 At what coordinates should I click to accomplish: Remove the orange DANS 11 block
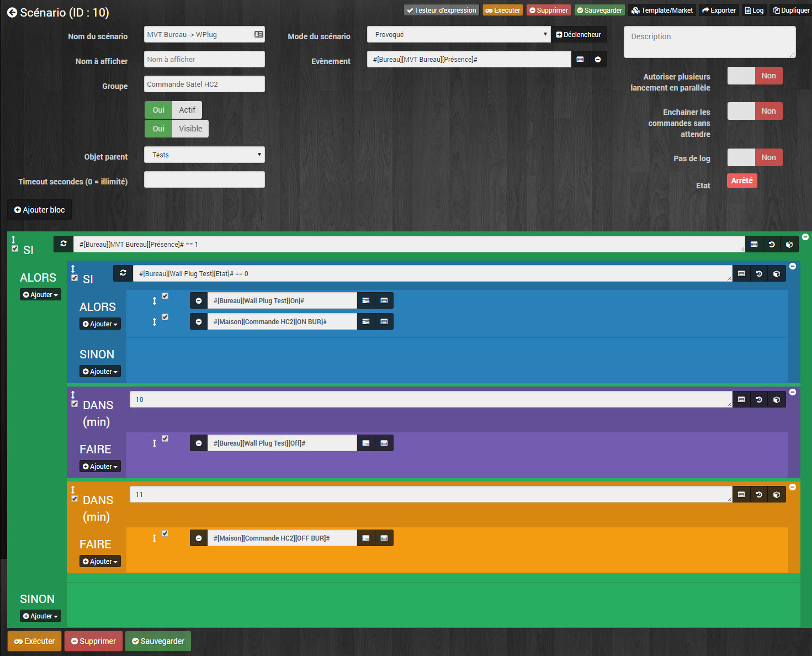[x=793, y=487]
